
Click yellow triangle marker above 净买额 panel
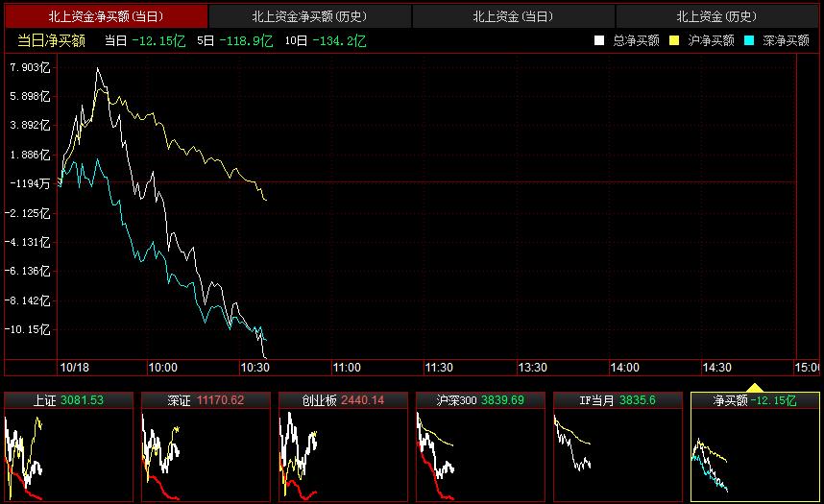point(755,388)
